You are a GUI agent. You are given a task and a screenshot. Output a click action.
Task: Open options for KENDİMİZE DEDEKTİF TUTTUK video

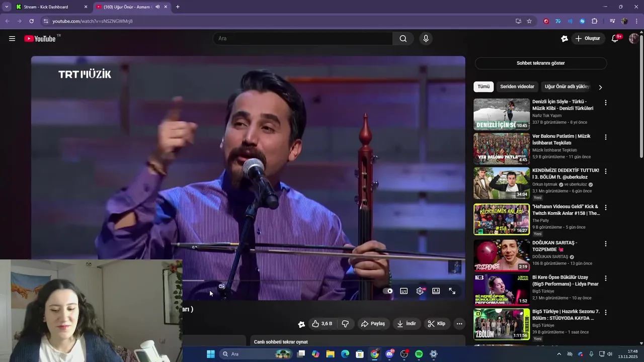(606, 171)
